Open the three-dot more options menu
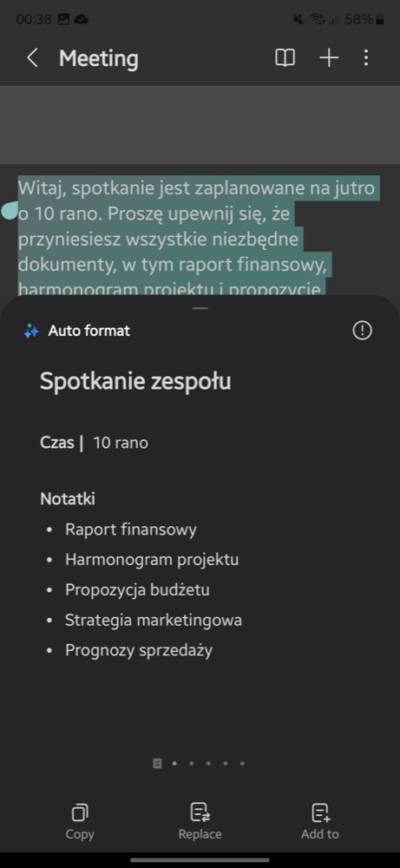Image resolution: width=400 pixels, height=868 pixels. click(x=365, y=58)
